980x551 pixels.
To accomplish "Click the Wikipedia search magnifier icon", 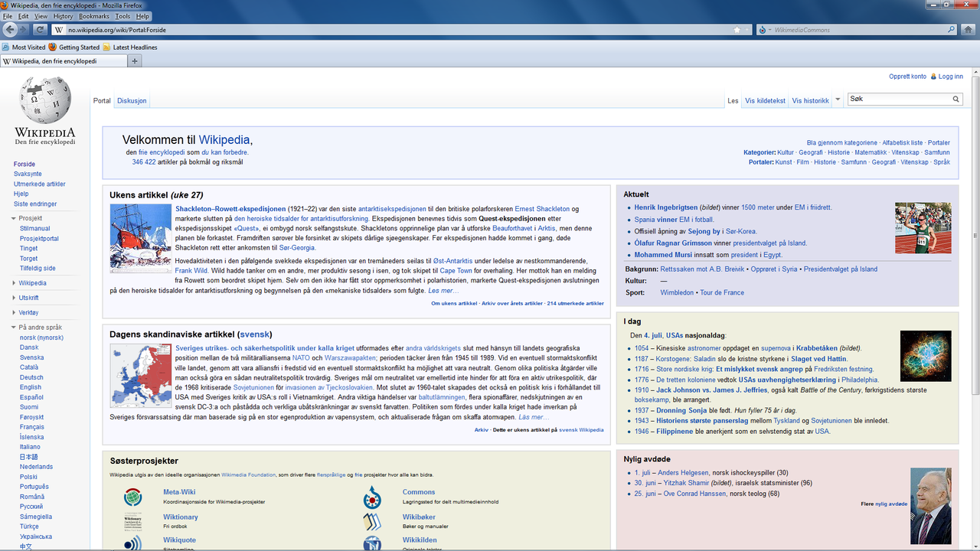I will [956, 99].
